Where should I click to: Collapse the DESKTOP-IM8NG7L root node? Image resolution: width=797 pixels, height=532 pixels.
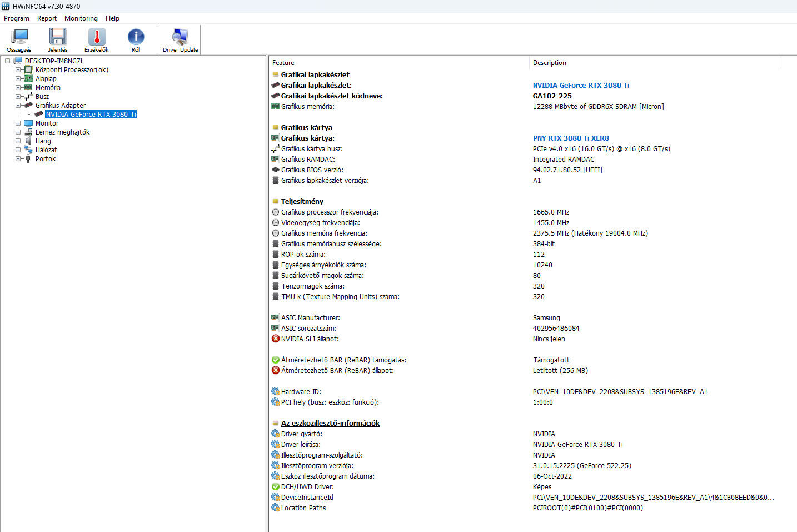[x=8, y=61]
